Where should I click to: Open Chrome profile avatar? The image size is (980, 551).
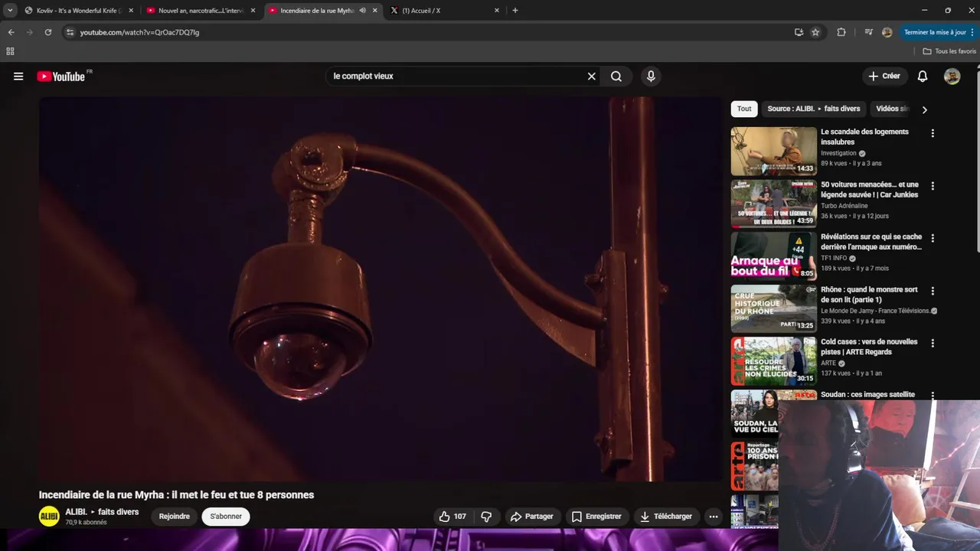pyautogui.click(x=887, y=32)
